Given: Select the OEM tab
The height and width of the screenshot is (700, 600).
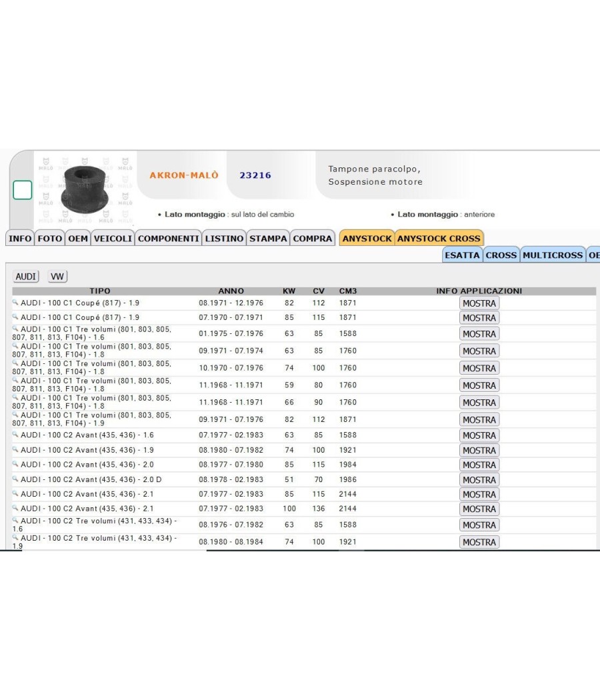Looking at the screenshot, I should coord(78,239).
